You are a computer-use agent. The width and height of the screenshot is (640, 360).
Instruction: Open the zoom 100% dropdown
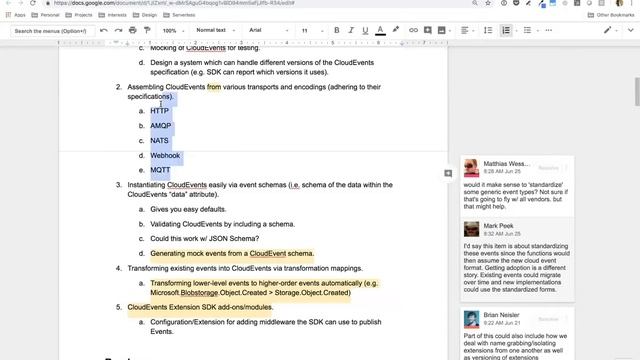(x=173, y=31)
